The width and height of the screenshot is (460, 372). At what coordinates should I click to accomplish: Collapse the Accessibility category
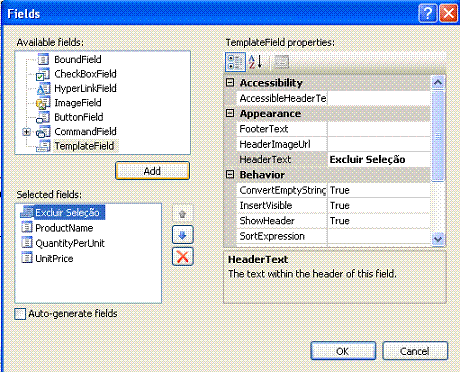pyautogui.click(x=230, y=82)
